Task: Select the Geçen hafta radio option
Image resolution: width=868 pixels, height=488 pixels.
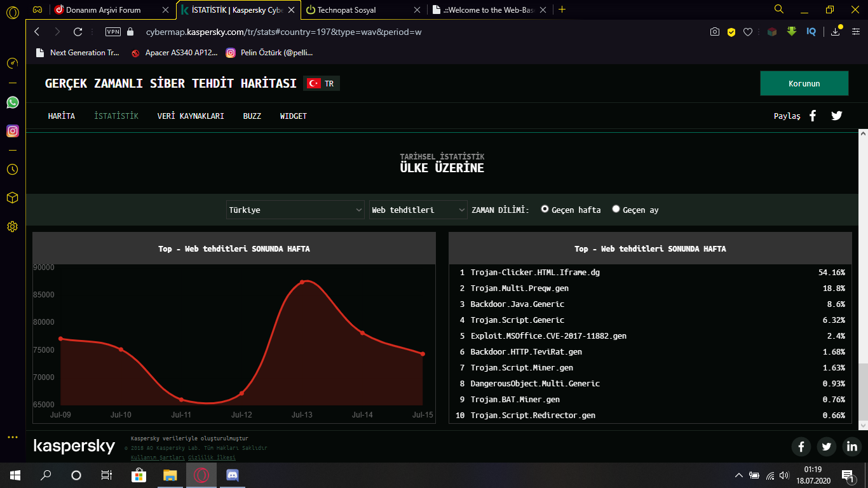Action: (x=545, y=209)
